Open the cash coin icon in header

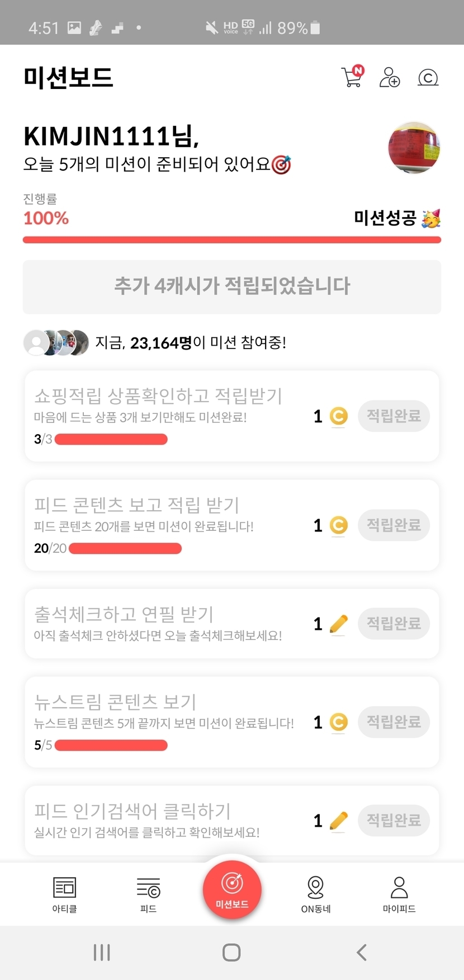tap(428, 77)
